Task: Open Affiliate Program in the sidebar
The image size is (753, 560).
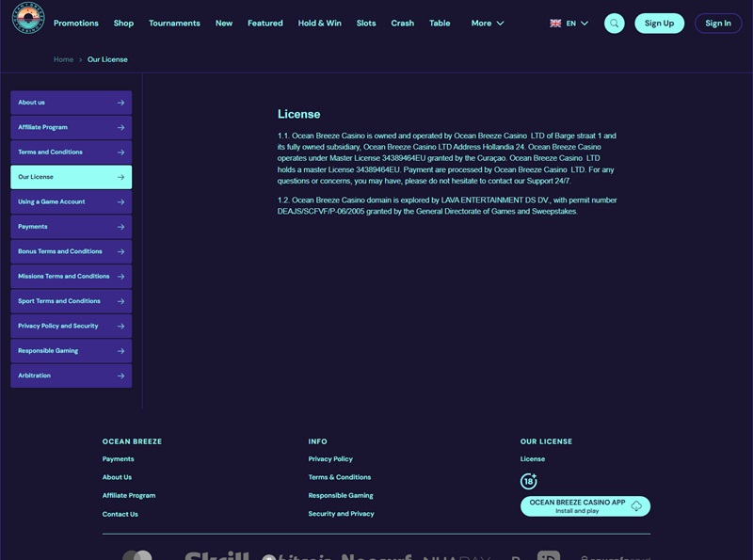Action: (72, 128)
